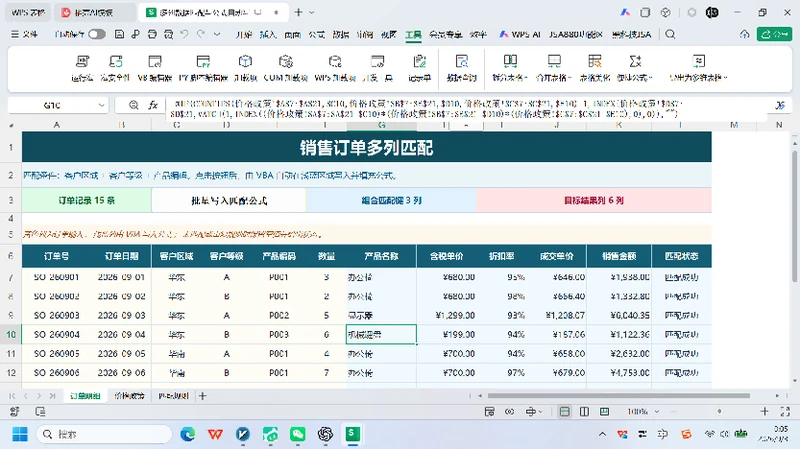The image size is (800, 449).
Task: Click the search magnifier icon on menu bar
Action: [670, 34]
